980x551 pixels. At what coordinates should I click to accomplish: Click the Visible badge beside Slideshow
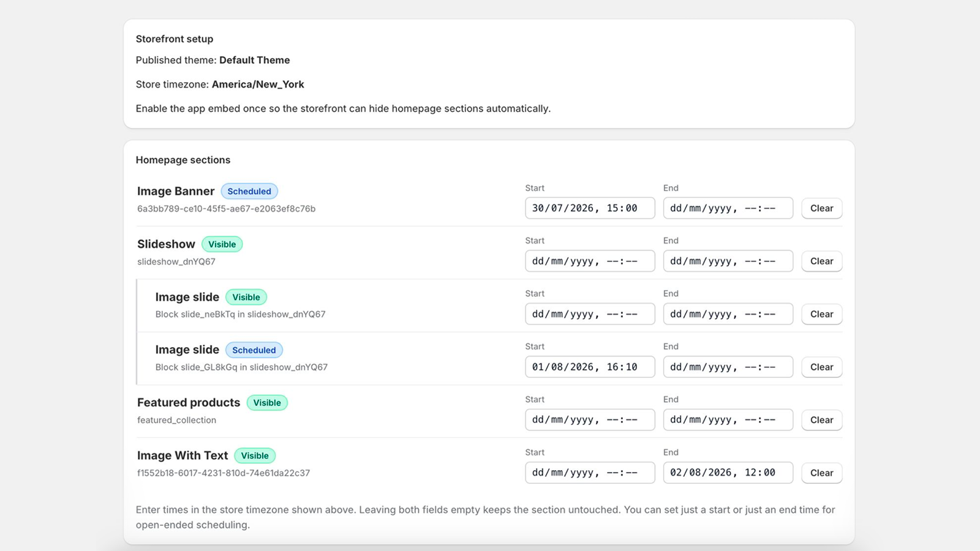pos(222,244)
